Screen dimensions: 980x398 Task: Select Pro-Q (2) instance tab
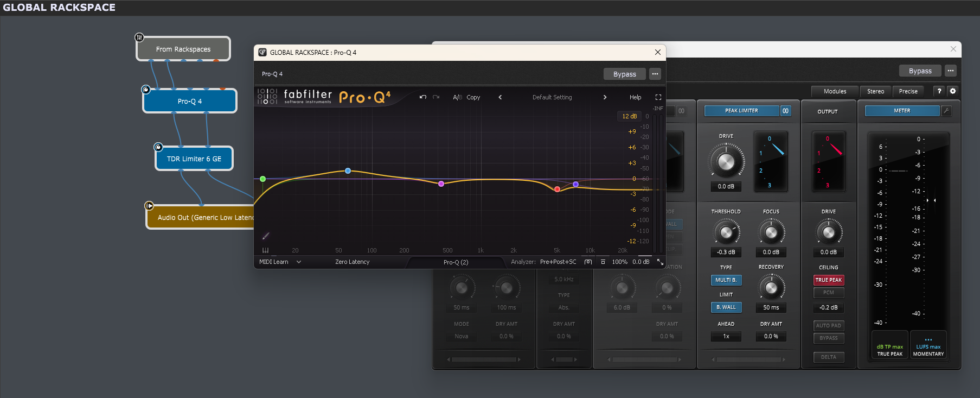pos(456,262)
